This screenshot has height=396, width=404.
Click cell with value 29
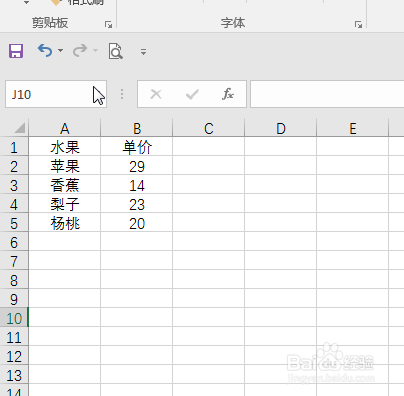click(137, 166)
